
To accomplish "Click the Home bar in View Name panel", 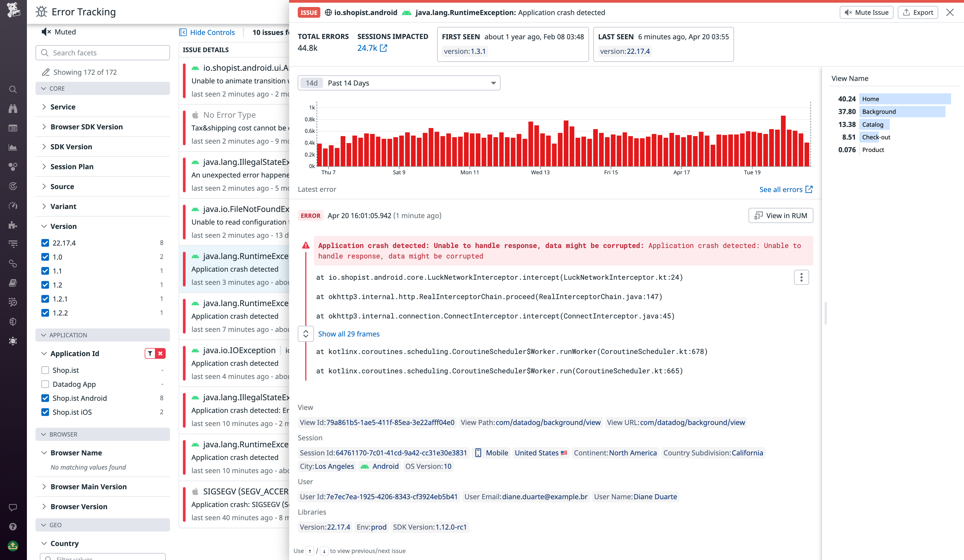I will 905,99.
